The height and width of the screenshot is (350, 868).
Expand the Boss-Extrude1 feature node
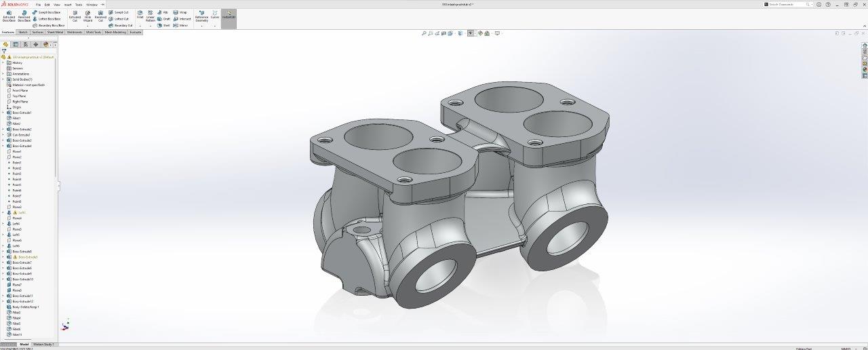[3, 113]
